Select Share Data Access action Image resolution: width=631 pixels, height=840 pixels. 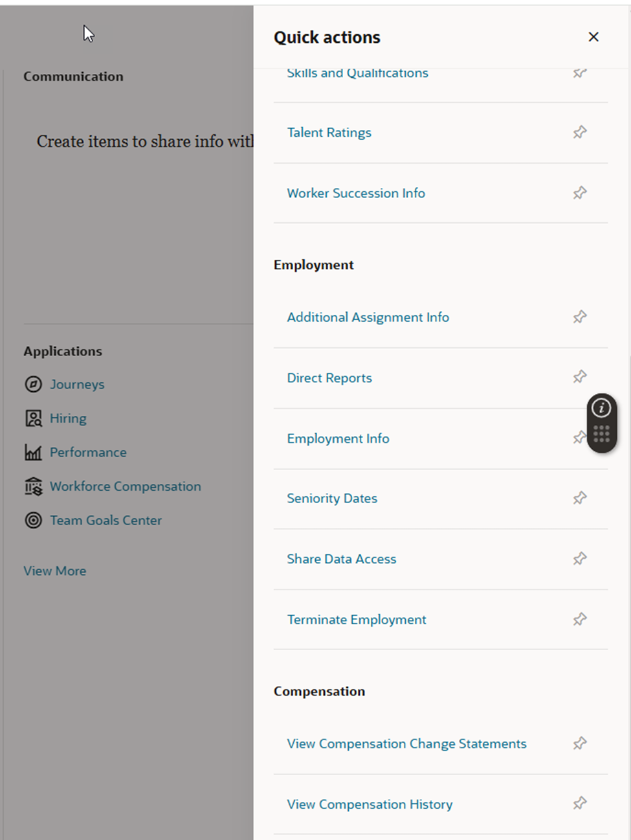tap(342, 559)
